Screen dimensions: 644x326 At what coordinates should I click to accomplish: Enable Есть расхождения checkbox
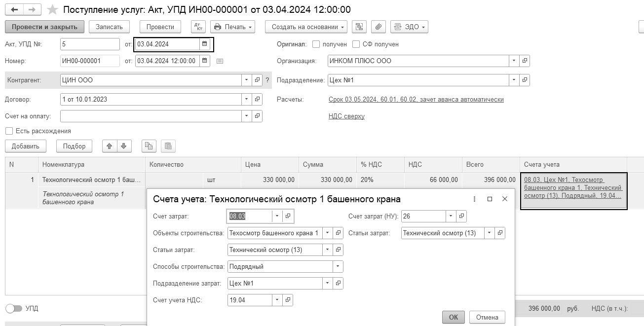(x=9, y=131)
